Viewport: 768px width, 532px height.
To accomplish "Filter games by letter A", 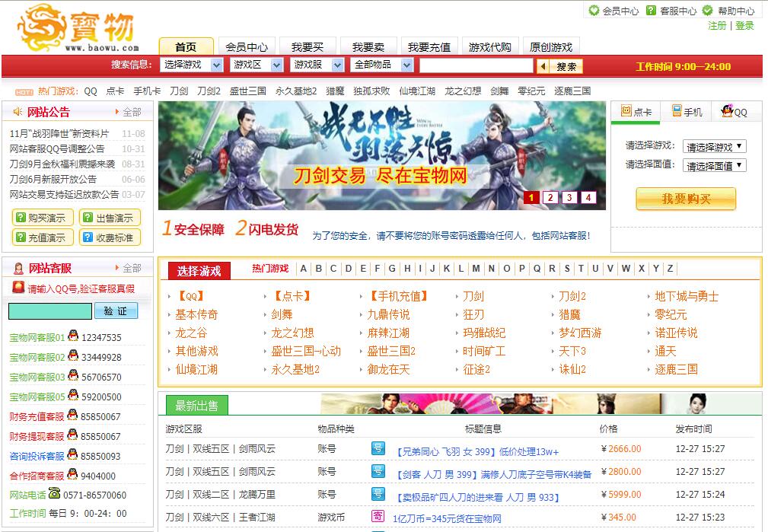I will (x=304, y=269).
